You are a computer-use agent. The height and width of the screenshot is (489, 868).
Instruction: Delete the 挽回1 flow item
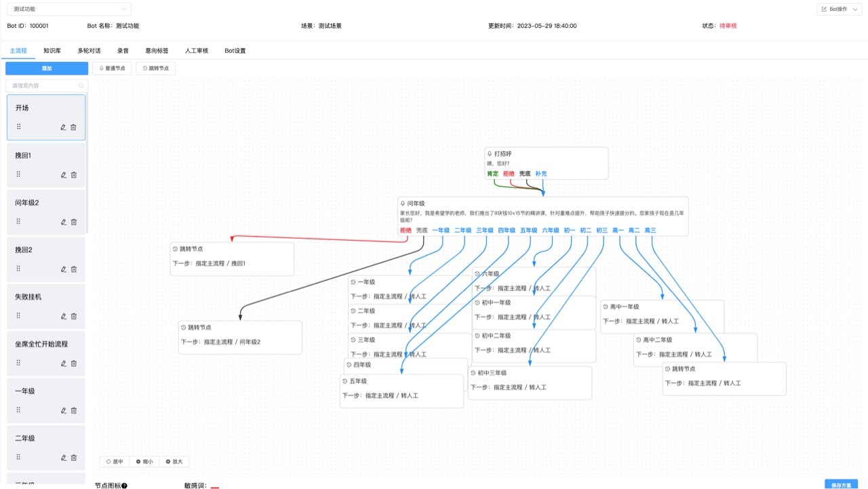(x=74, y=174)
